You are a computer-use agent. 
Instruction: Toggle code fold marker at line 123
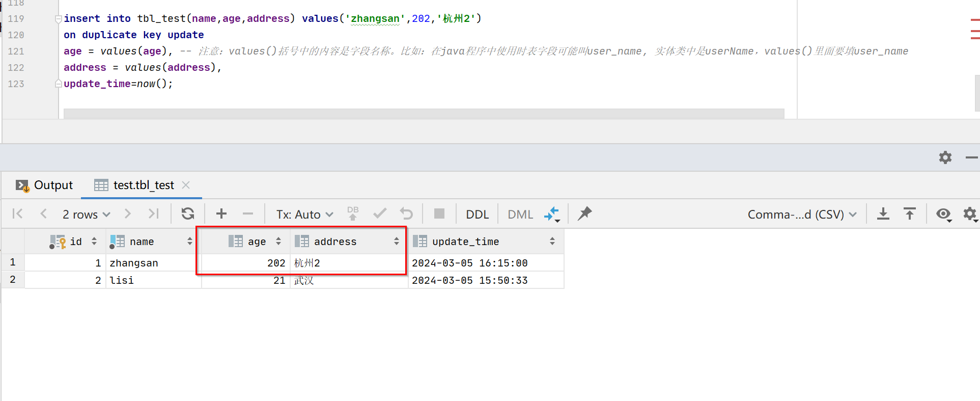point(59,84)
